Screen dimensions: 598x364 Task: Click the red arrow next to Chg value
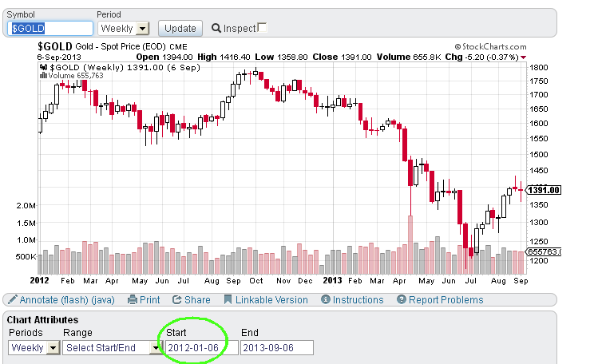tap(523, 57)
